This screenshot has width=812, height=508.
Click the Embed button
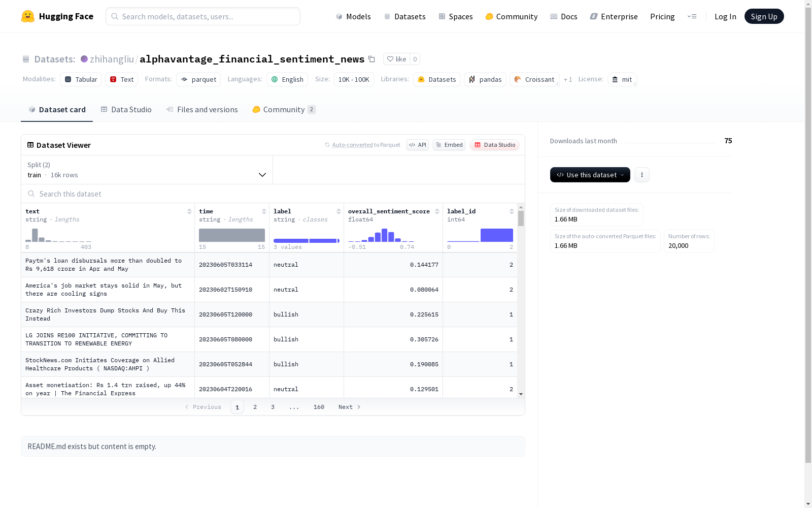pyautogui.click(x=449, y=145)
